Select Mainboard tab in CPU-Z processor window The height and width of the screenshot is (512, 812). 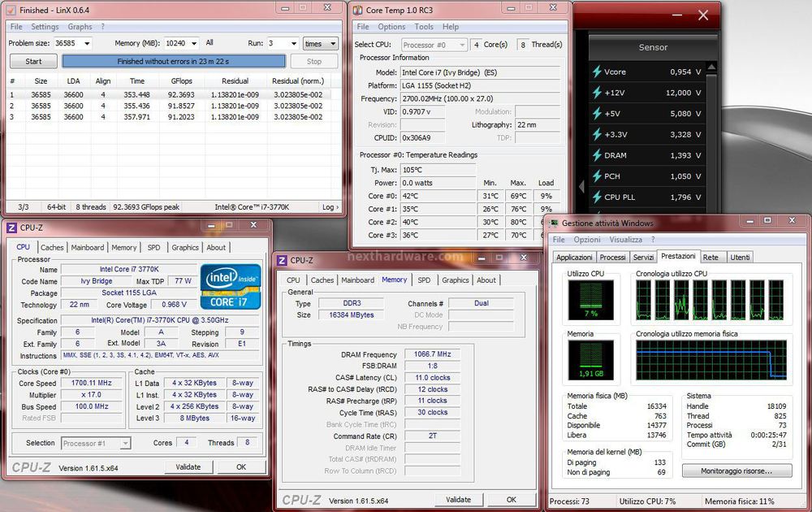pos(88,248)
